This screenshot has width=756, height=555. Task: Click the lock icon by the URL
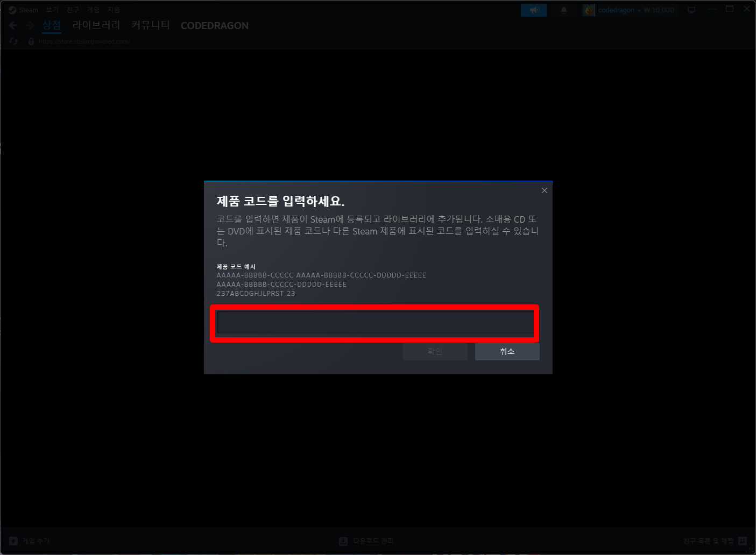(31, 41)
